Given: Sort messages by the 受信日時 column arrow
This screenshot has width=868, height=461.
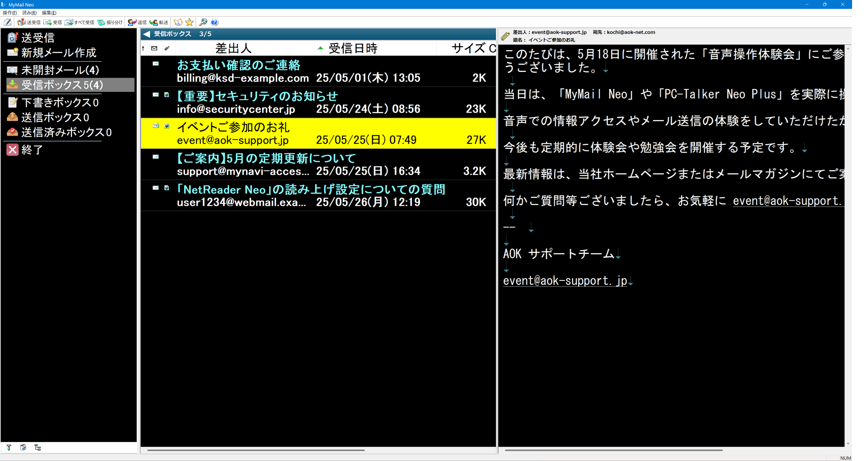Looking at the screenshot, I should tap(320, 48).
